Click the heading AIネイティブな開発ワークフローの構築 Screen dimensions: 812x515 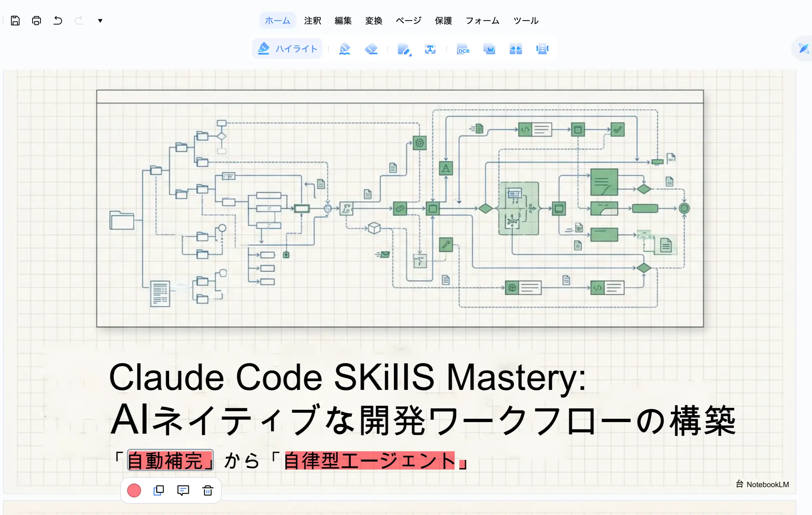[x=423, y=420]
